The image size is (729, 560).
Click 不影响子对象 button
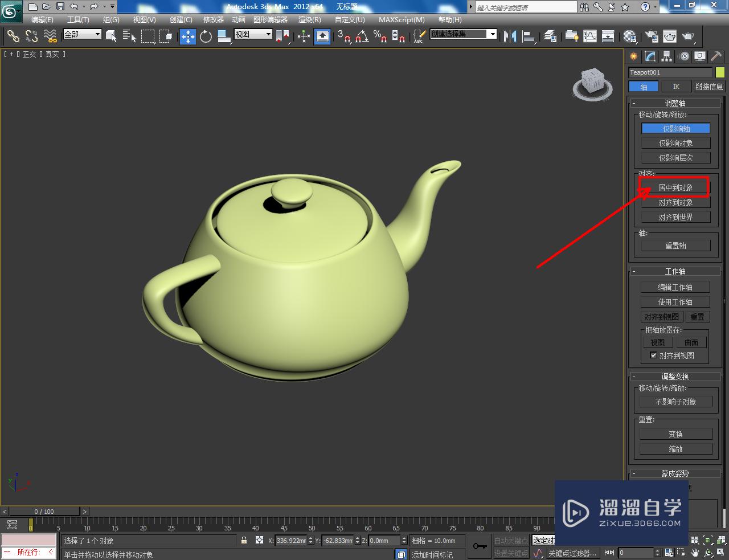point(676,402)
